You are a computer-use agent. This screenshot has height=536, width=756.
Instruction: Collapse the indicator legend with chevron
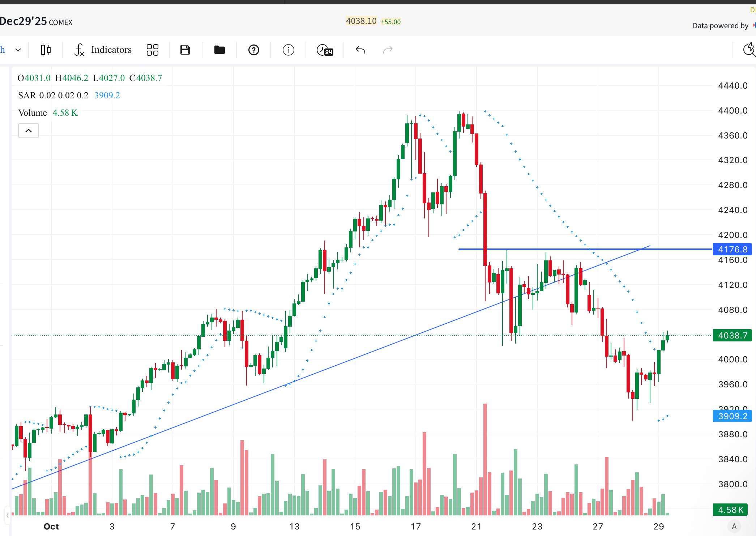pos(29,131)
